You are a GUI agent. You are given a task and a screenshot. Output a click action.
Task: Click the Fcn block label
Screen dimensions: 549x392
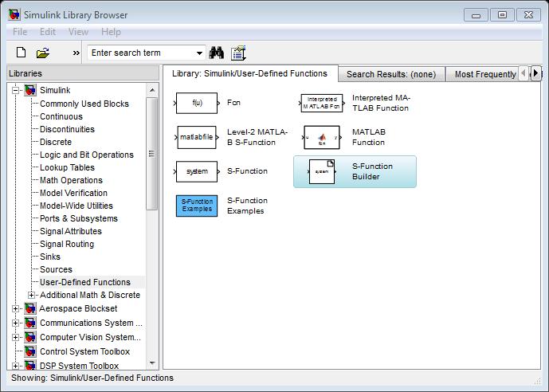[233, 103]
